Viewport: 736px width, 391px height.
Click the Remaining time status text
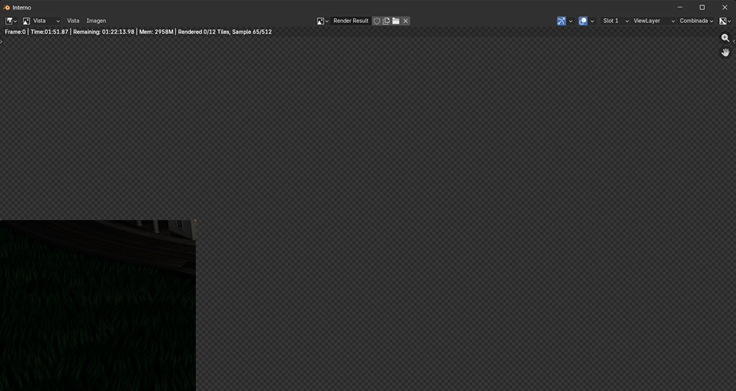point(104,32)
